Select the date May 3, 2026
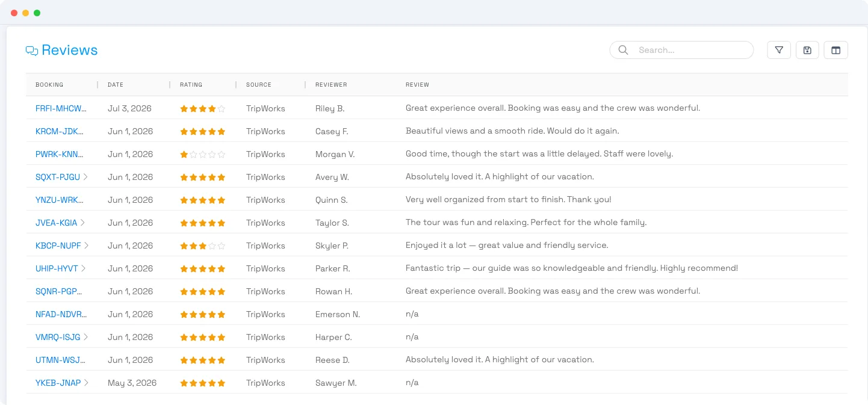The image size is (868, 405). 132,383
